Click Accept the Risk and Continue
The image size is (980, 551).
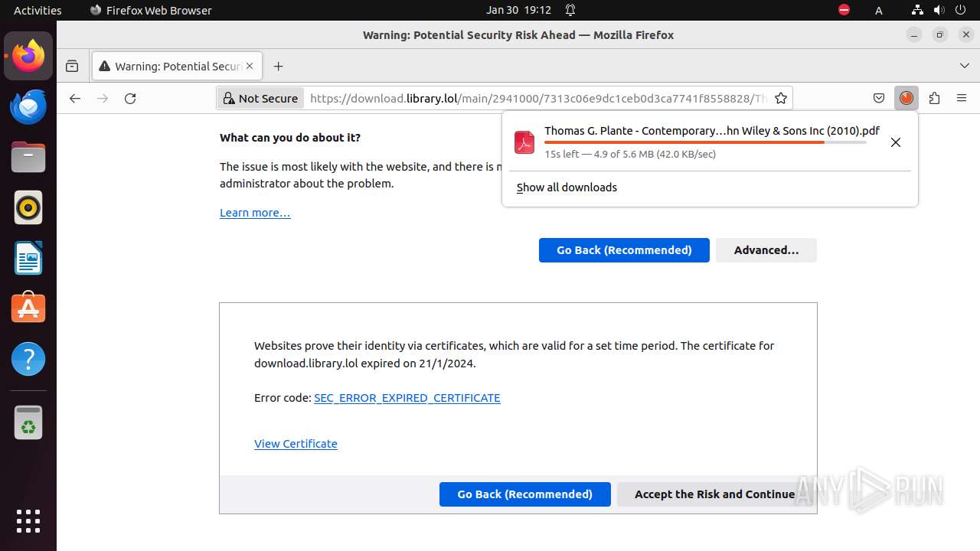click(714, 494)
